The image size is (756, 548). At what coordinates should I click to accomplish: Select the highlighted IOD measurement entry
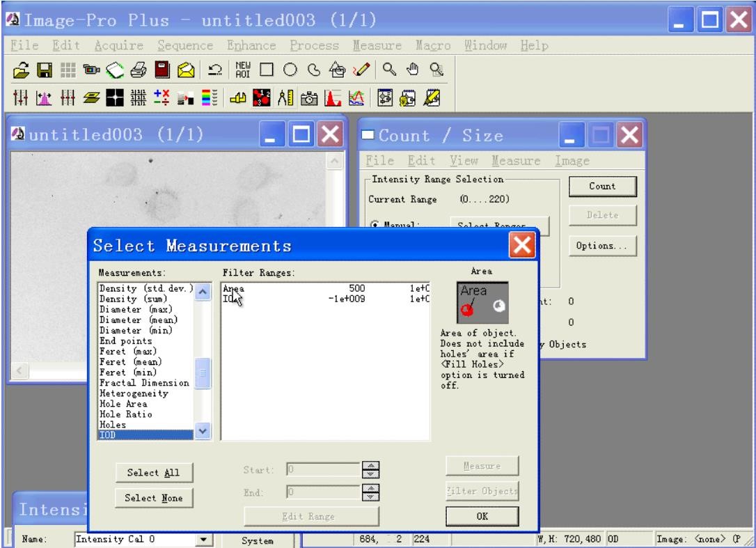[146, 435]
